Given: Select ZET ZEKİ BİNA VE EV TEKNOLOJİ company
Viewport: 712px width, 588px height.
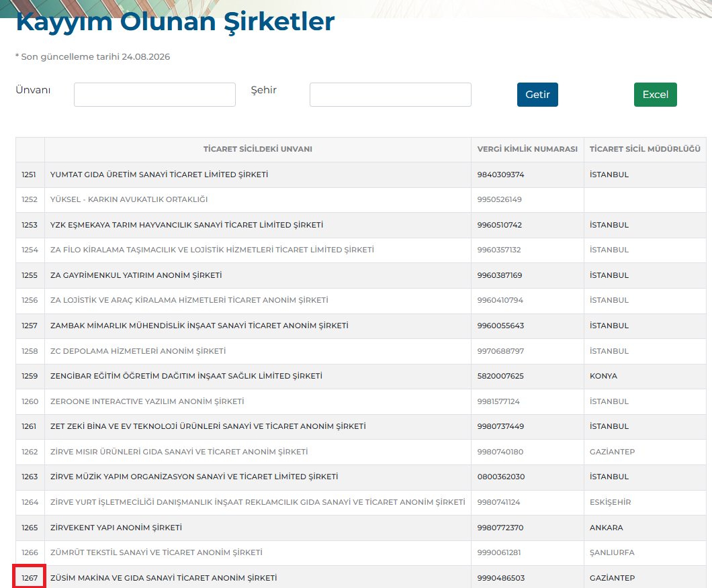Looking at the screenshot, I should 208,426.
